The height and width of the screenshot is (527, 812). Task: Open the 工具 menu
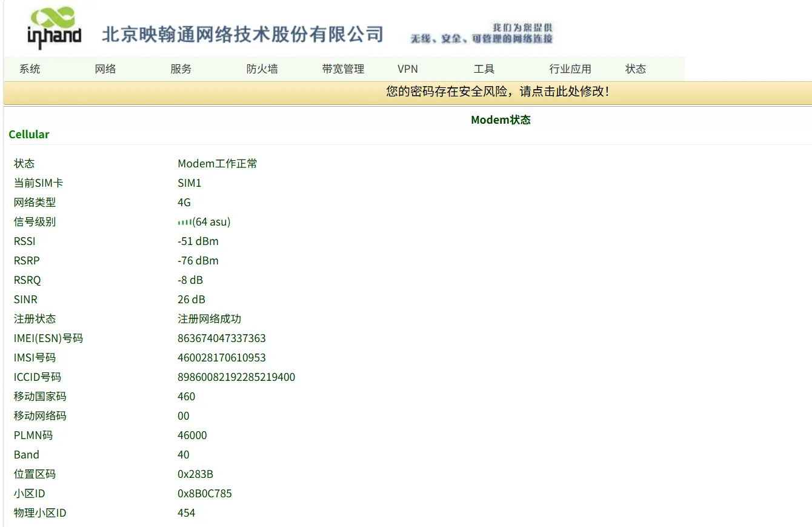484,69
